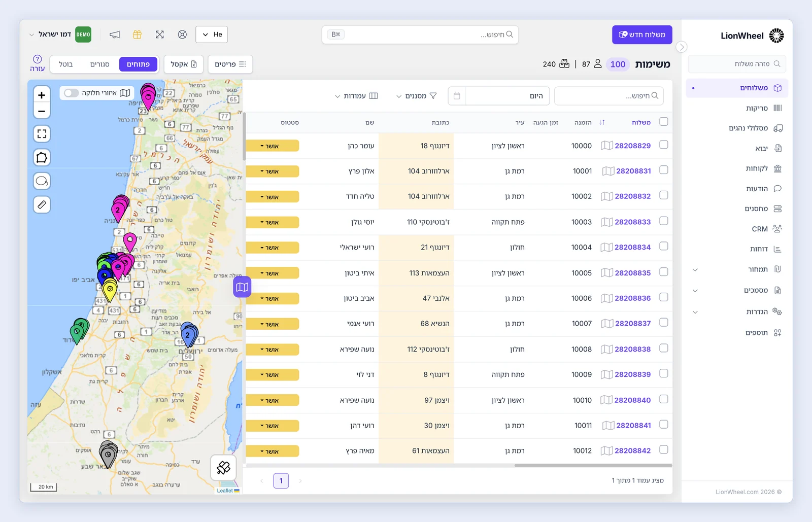Open map fullscreen view icon
The height and width of the screenshot is (522, 812).
pos(42,134)
